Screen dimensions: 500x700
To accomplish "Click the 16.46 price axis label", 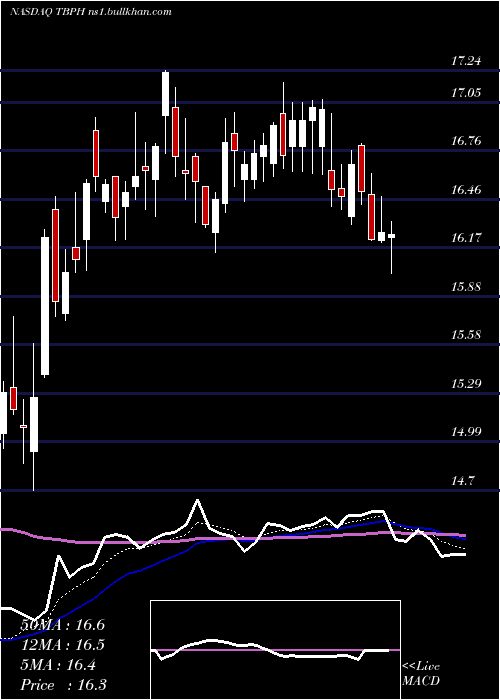I will 466,190.
